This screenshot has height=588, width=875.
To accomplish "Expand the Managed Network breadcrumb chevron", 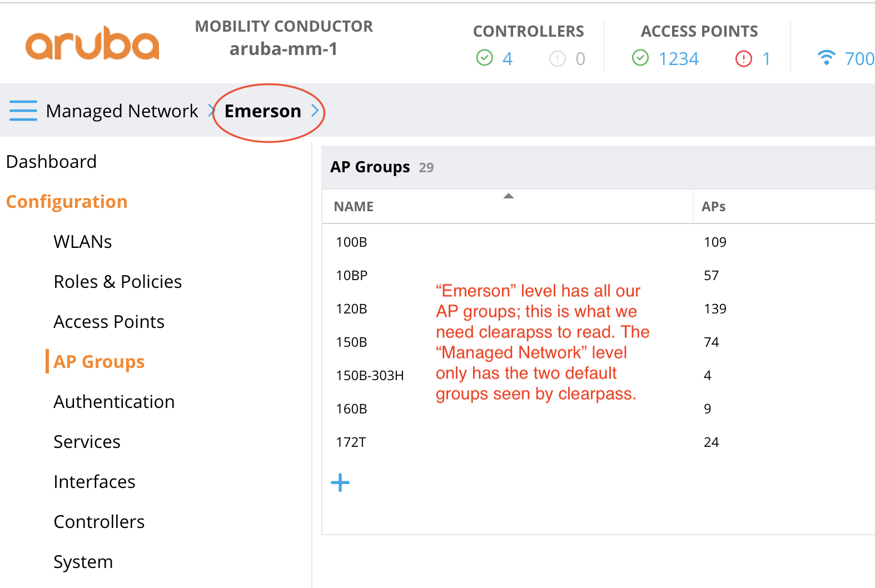I will click(211, 111).
